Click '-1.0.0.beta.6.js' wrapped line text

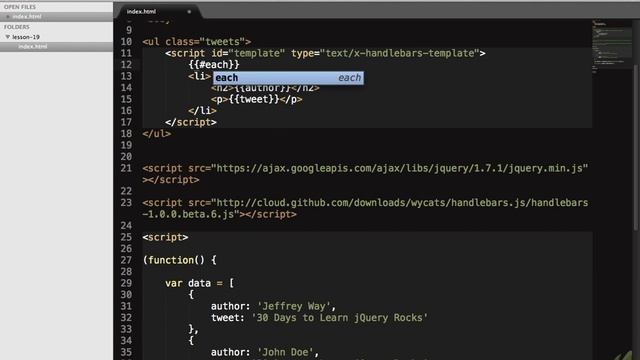(x=188, y=214)
